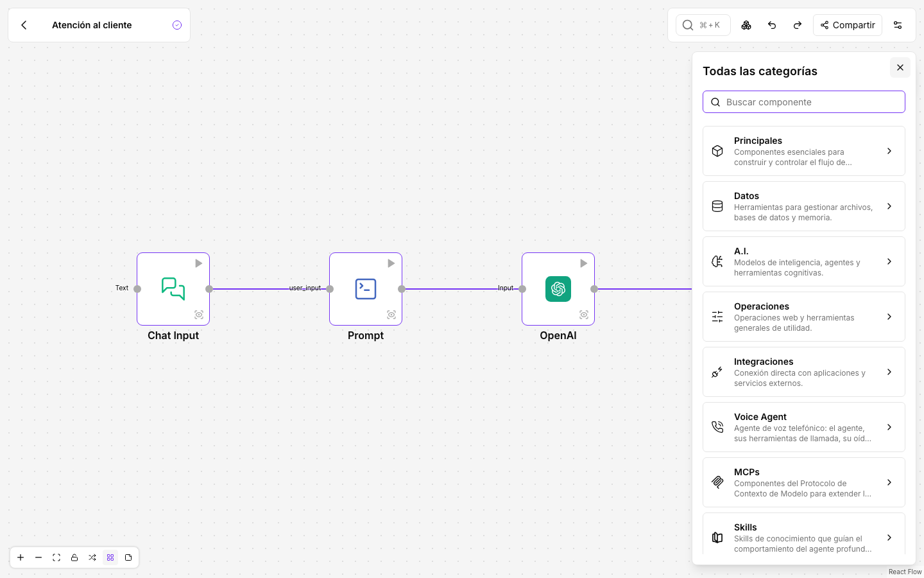Viewport: 924px width, 578px height.
Task: Click the Compartir button
Action: click(847, 25)
